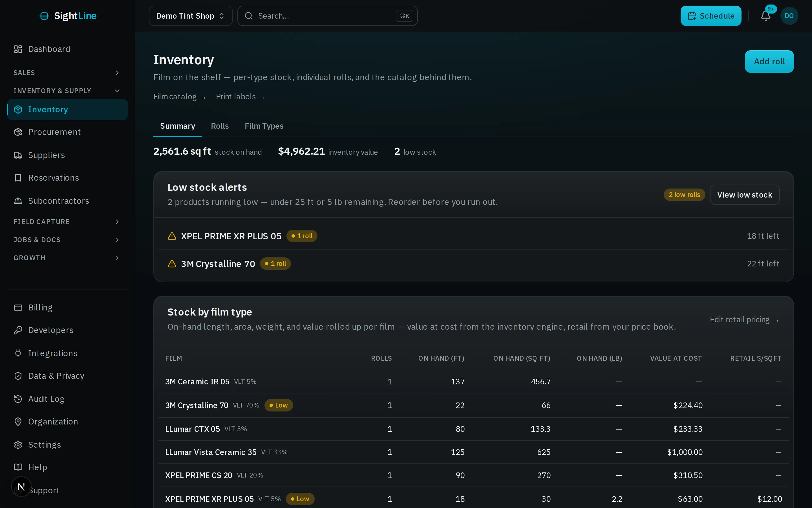Open the DO user avatar menu

pyautogui.click(x=789, y=16)
